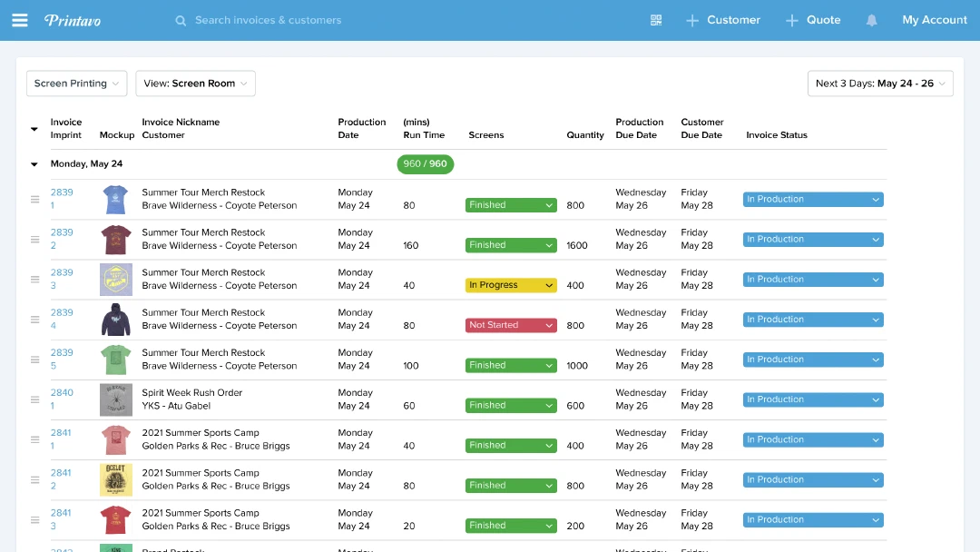Open Invoice Status dropdown for 2841 imprint 1
This screenshot has width=980, height=552.
[x=813, y=439]
